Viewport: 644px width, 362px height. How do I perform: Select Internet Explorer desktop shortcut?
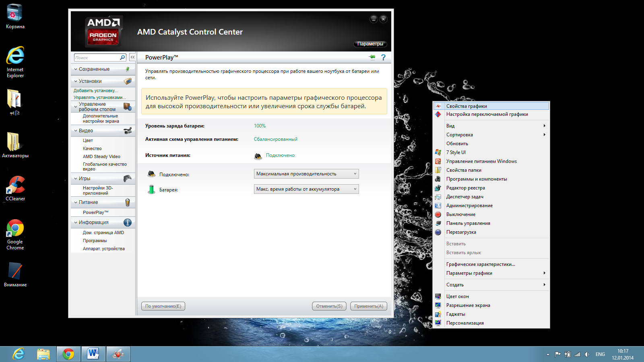[x=15, y=62]
